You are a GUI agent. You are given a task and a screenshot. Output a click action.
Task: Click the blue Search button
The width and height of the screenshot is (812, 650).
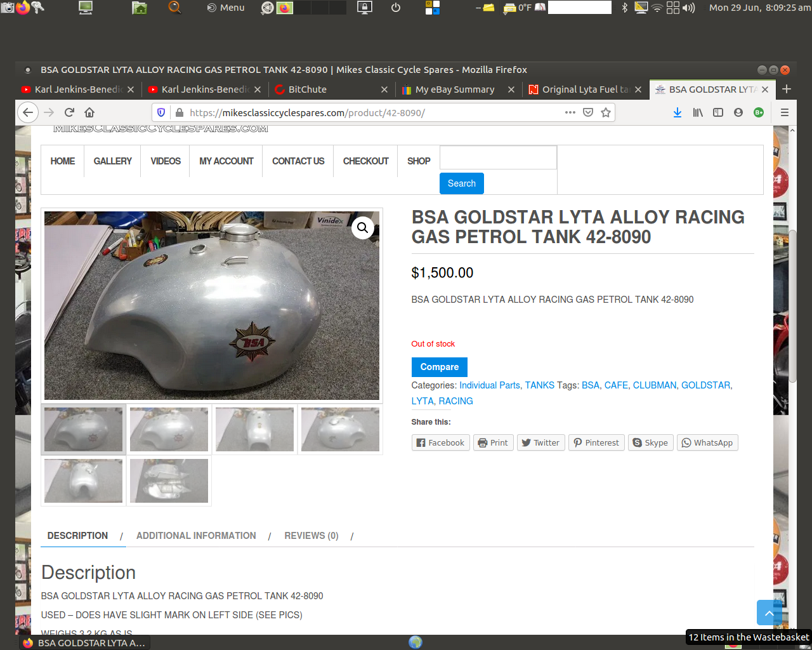(462, 183)
